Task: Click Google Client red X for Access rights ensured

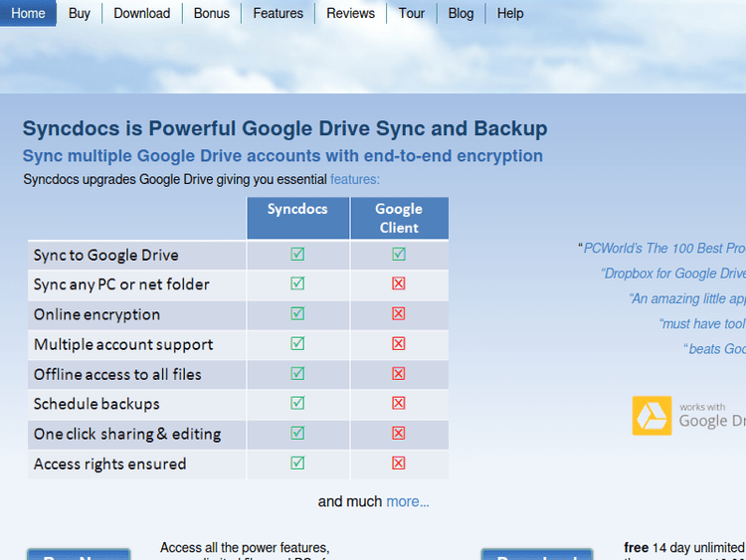Action: [x=399, y=463]
